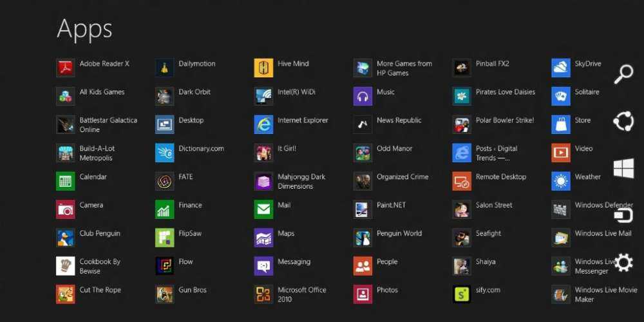Open the Microsoft Office 2010 icon
The image size is (644, 322).
[263, 294]
